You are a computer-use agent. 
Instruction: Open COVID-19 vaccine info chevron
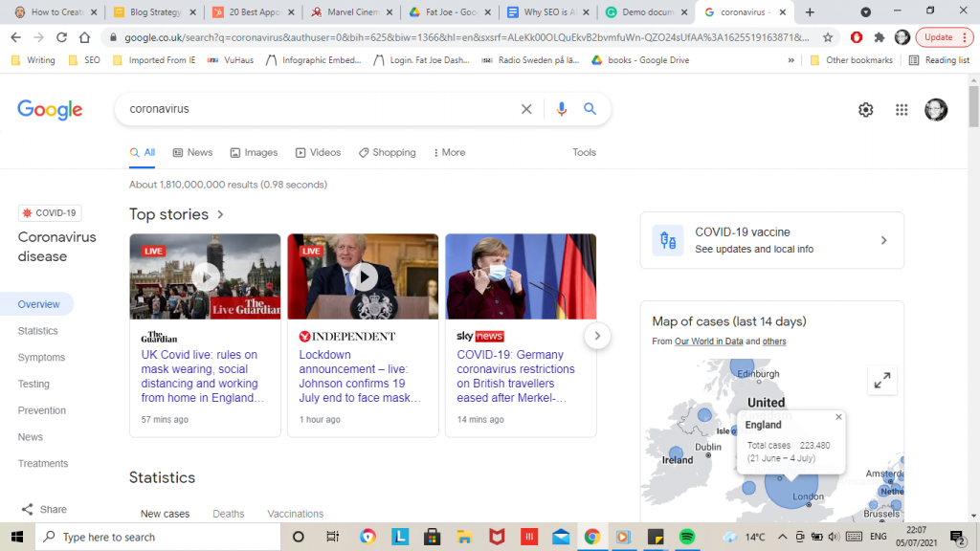pos(883,240)
